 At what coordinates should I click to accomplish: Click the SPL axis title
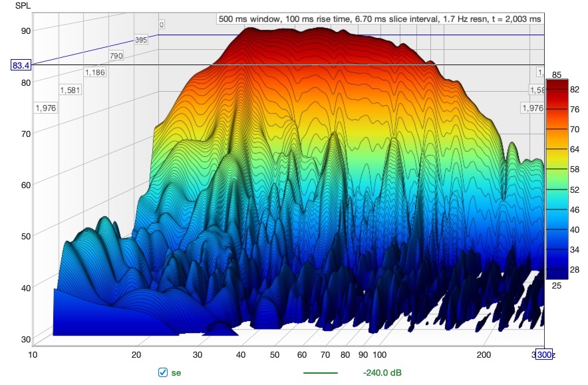(x=23, y=6)
